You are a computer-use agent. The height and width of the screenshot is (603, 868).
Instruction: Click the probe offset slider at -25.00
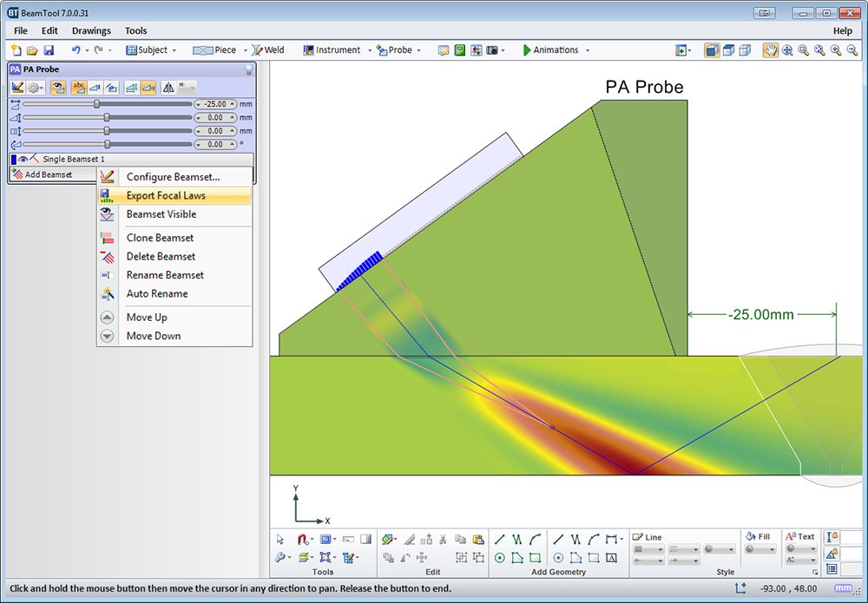(97, 104)
